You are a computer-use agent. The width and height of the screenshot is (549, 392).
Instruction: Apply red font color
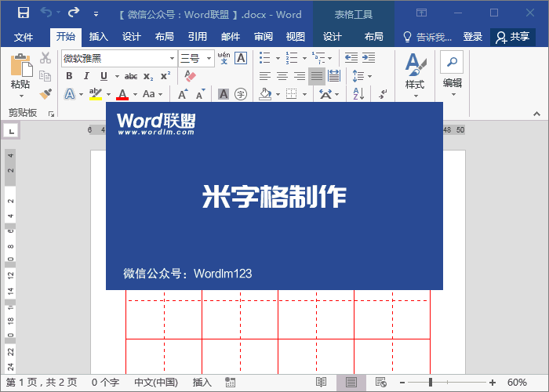coord(122,94)
